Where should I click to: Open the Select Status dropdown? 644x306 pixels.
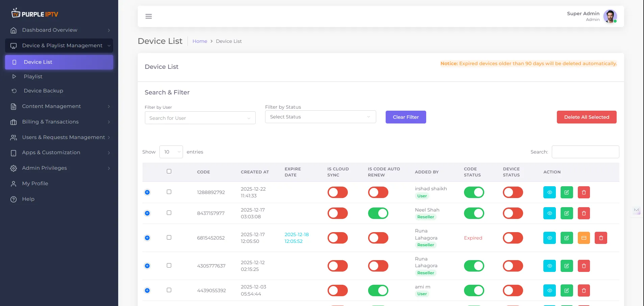[x=320, y=117]
